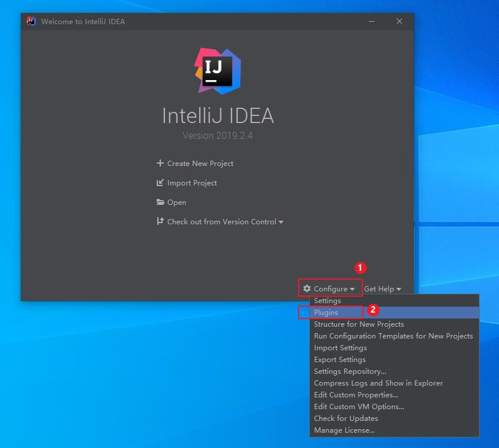499x448 pixels.
Task: Expand the Configure dropdown arrow
Action: coord(352,289)
